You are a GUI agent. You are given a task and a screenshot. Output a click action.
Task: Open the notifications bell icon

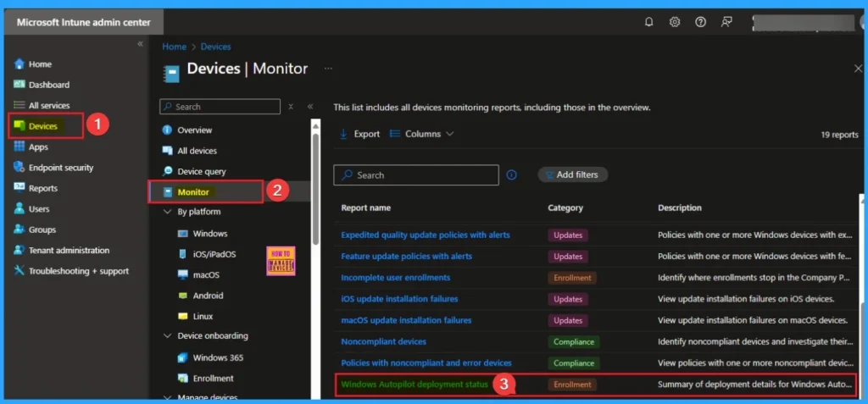[648, 22]
